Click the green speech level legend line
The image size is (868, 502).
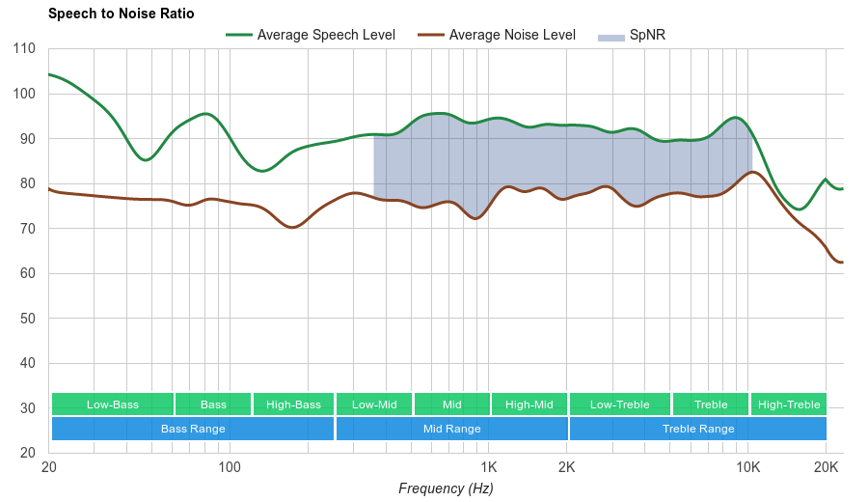tap(239, 35)
